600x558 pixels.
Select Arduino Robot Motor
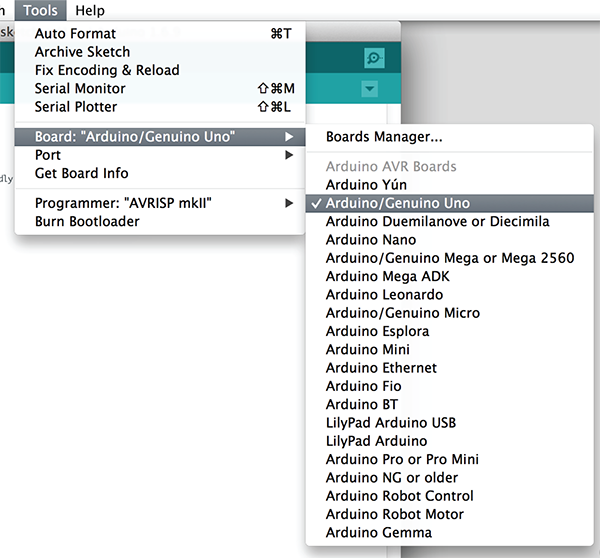tap(450, 514)
